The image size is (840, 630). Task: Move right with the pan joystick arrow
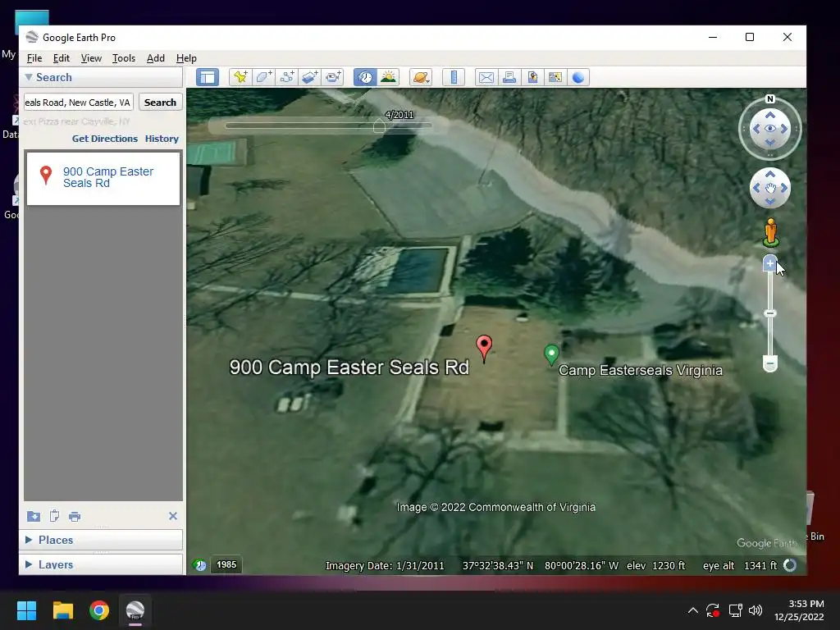[783, 188]
